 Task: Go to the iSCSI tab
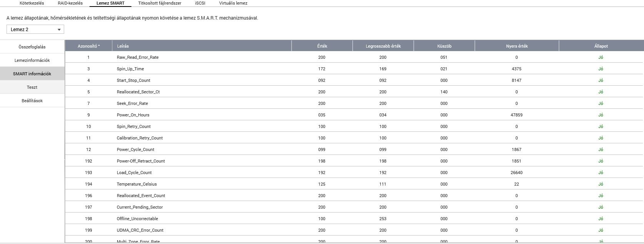coord(200,3)
